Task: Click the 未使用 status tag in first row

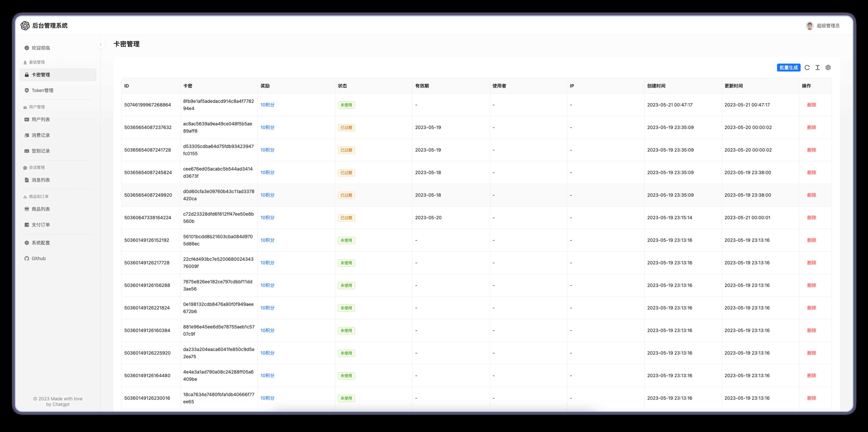Action: click(x=346, y=105)
